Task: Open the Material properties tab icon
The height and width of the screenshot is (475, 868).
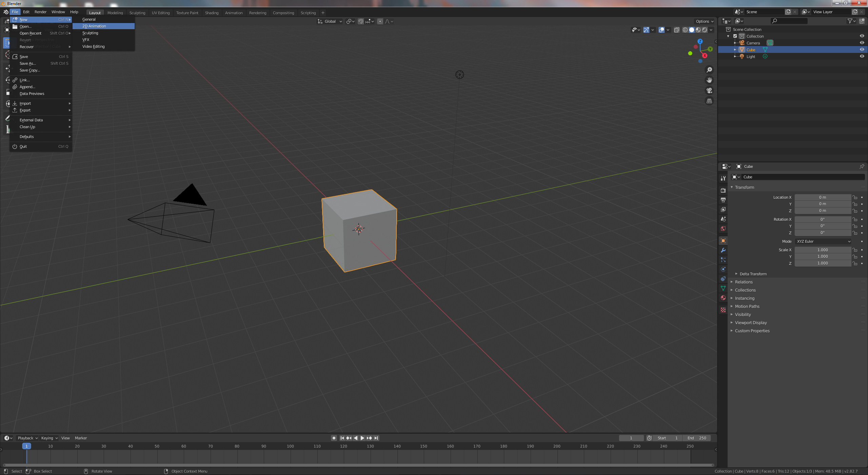Action: click(x=723, y=298)
